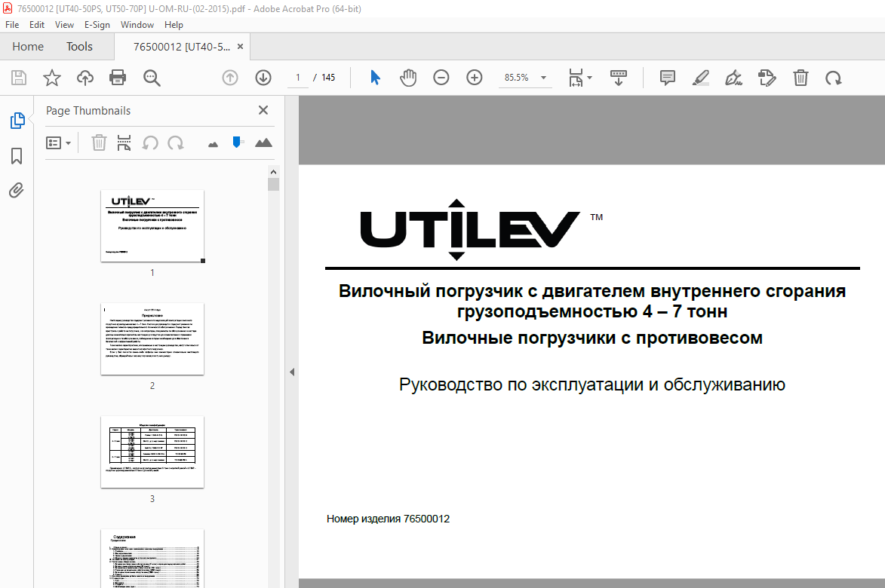
Task: Switch to the Home tab
Action: (28, 46)
